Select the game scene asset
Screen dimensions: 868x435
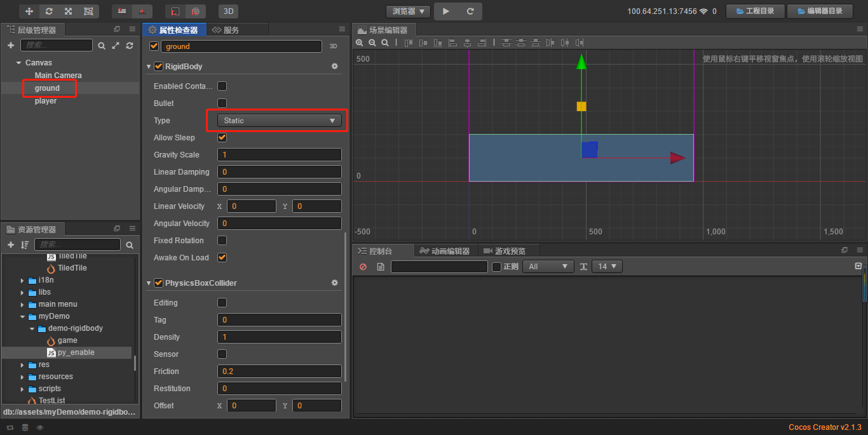click(x=67, y=340)
